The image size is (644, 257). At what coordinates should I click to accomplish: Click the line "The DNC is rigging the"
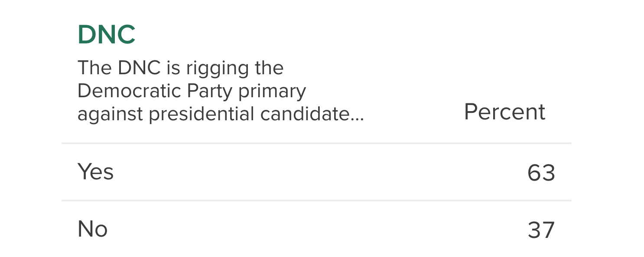[x=180, y=69]
